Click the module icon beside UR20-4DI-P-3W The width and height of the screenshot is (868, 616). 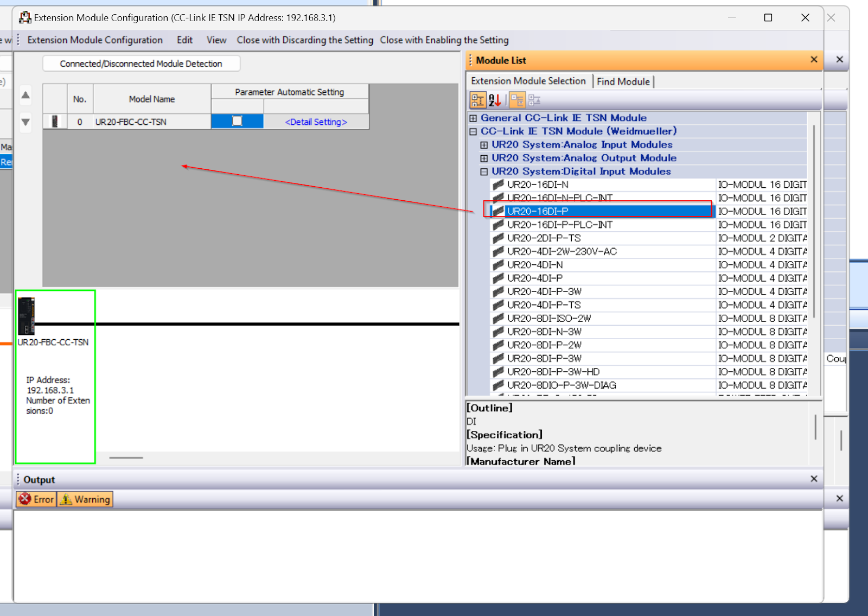498,291
